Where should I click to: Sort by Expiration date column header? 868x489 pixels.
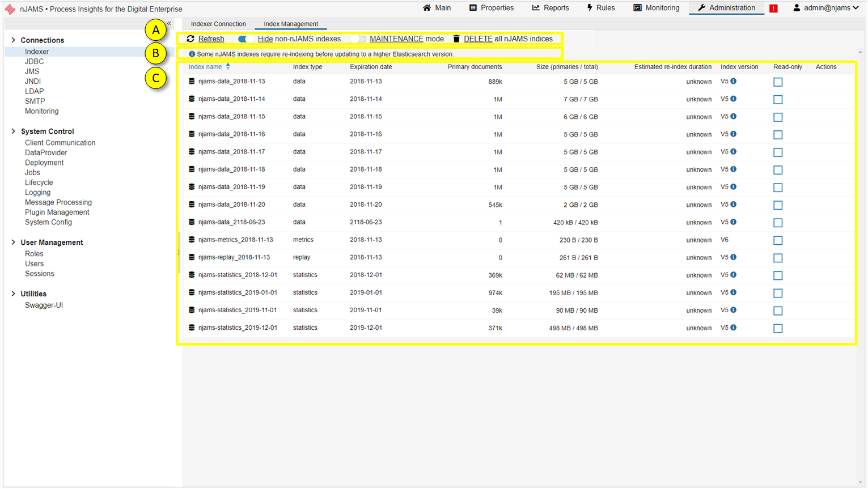point(371,67)
